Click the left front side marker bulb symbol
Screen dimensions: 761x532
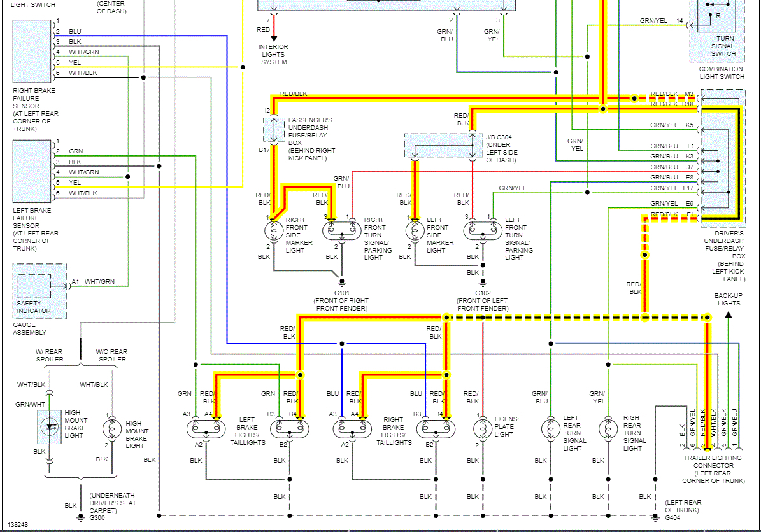(x=415, y=231)
